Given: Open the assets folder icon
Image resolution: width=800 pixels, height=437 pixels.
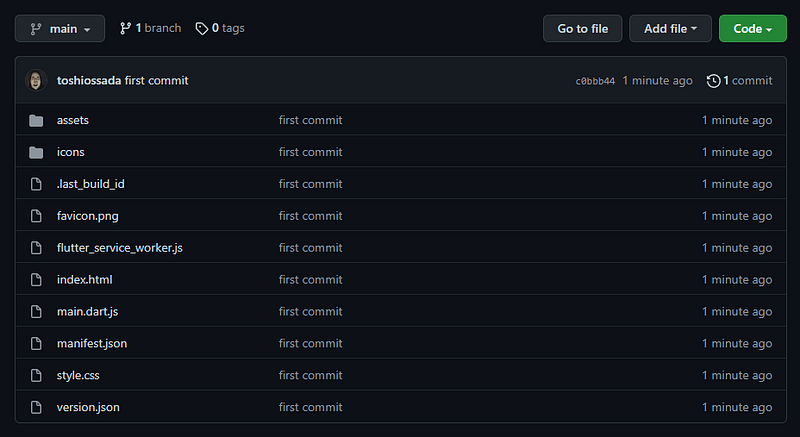Looking at the screenshot, I should pyautogui.click(x=36, y=120).
